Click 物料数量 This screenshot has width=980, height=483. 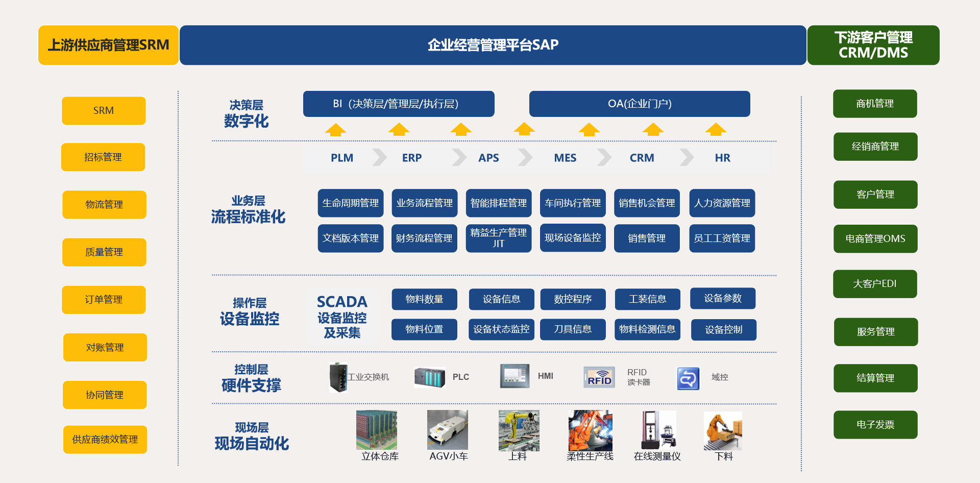pos(425,299)
